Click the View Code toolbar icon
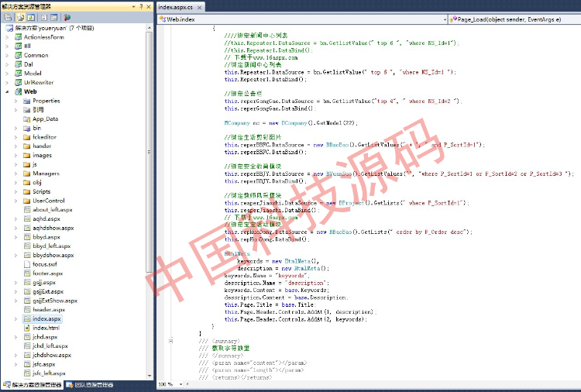 click(44, 17)
